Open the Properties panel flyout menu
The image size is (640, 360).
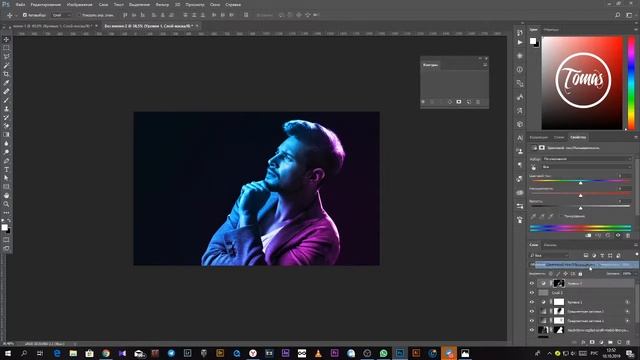pos(636,137)
